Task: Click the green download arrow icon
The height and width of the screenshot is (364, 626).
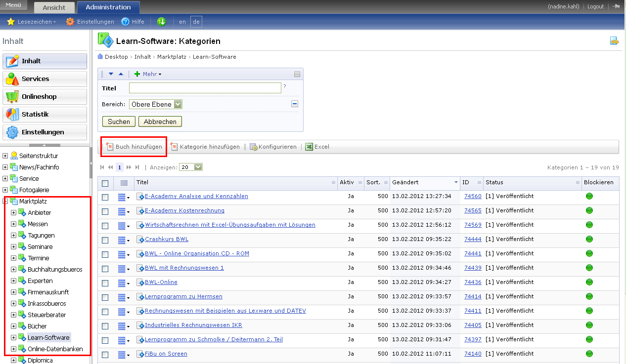Action: pos(161,22)
